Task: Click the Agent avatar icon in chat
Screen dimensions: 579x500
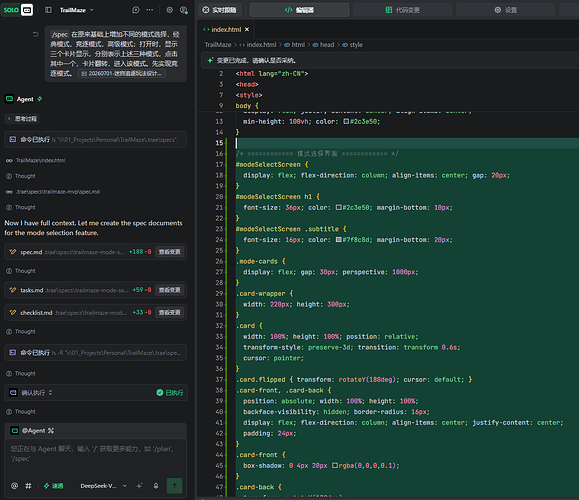Action: click(10, 99)
